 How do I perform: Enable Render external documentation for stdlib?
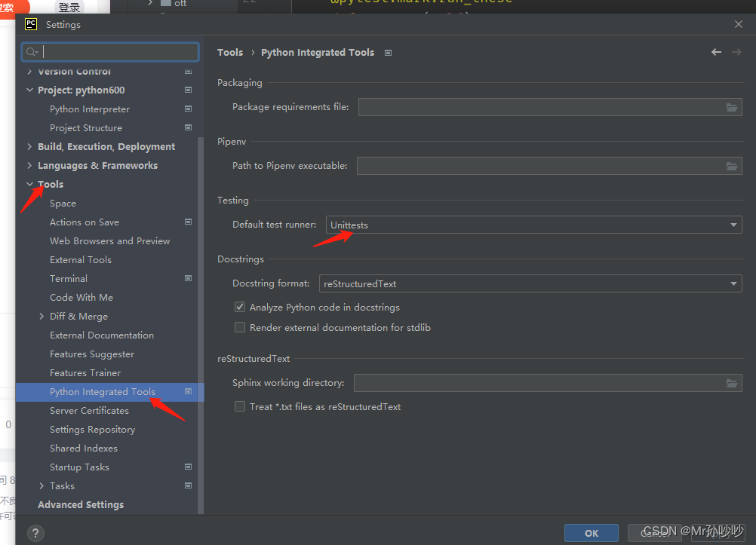(x=240, y=327)
